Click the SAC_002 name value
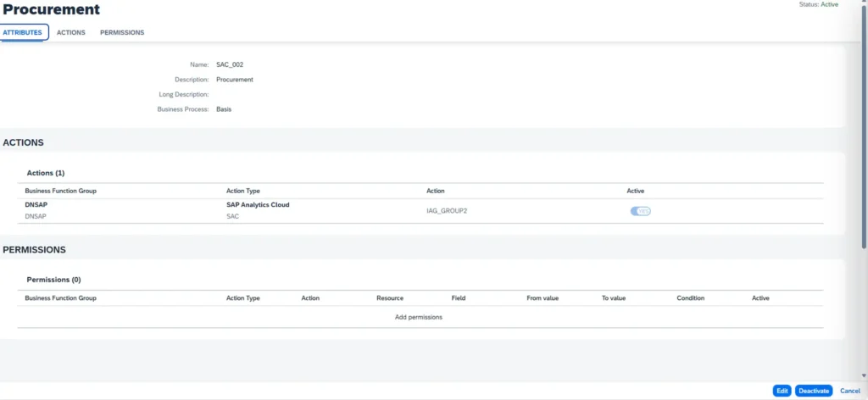Viewport: 868px width, 400px height. (x=230, y=64)
